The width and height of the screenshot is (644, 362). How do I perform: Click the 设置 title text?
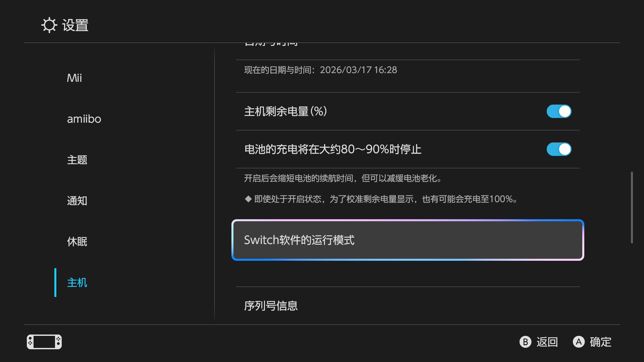pos(75,25)
